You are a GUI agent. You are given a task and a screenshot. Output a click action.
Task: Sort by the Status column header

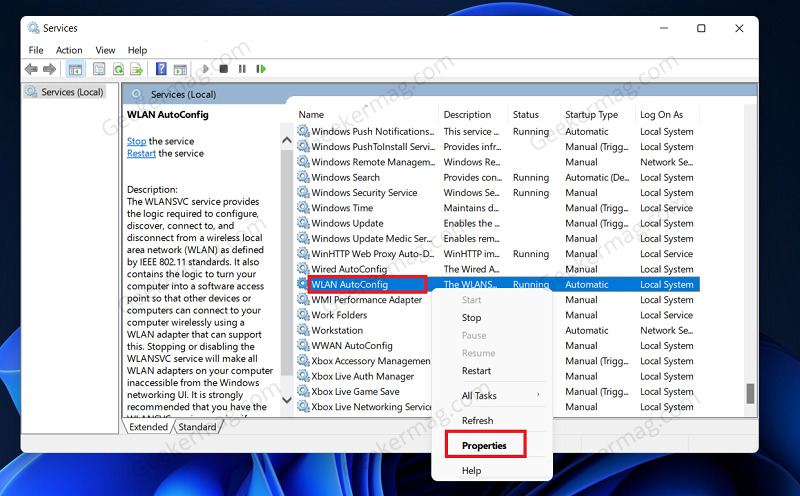click(526, 115)
